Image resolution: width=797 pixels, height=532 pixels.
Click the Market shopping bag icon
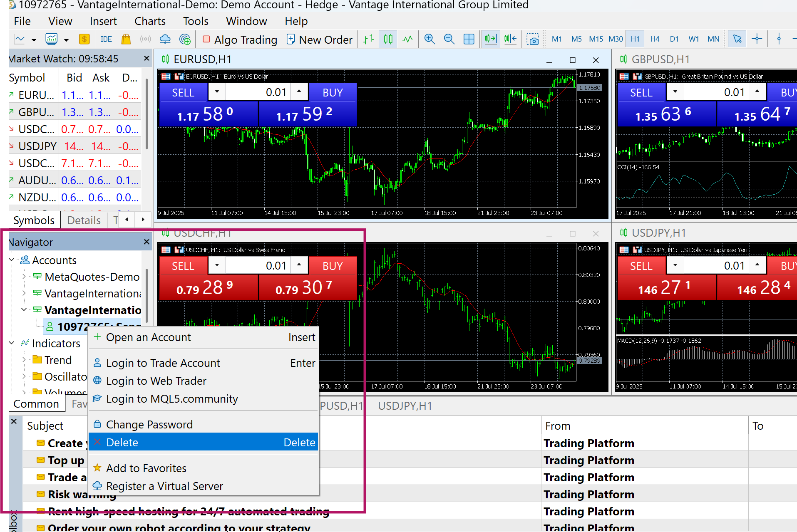pos(126,40)
